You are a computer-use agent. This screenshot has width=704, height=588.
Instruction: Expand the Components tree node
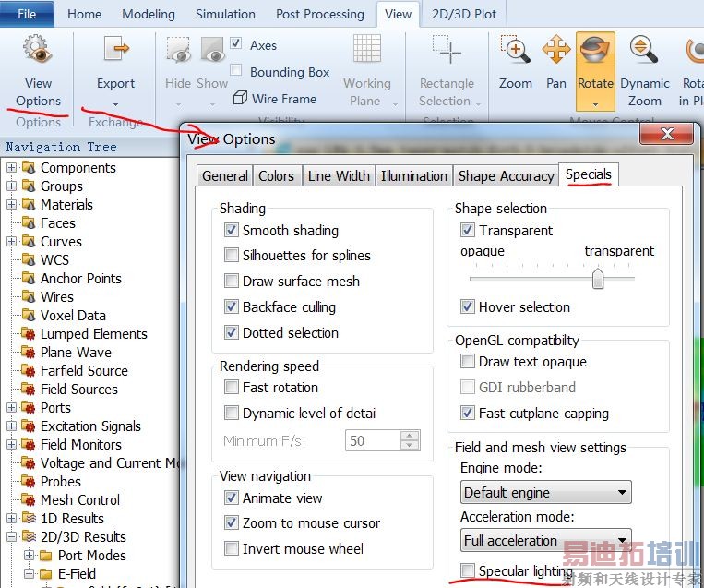click(12, 168)
